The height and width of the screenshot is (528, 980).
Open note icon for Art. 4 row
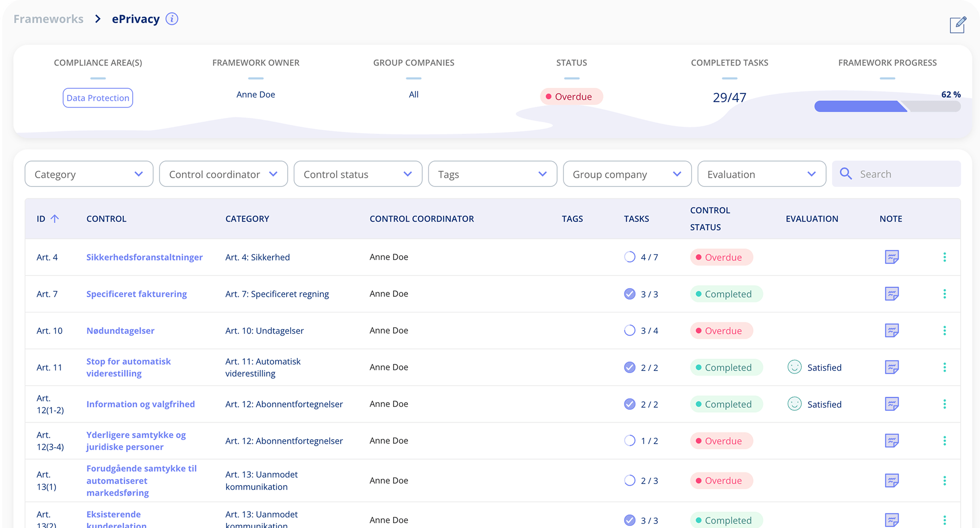click(x=892, y=257)
